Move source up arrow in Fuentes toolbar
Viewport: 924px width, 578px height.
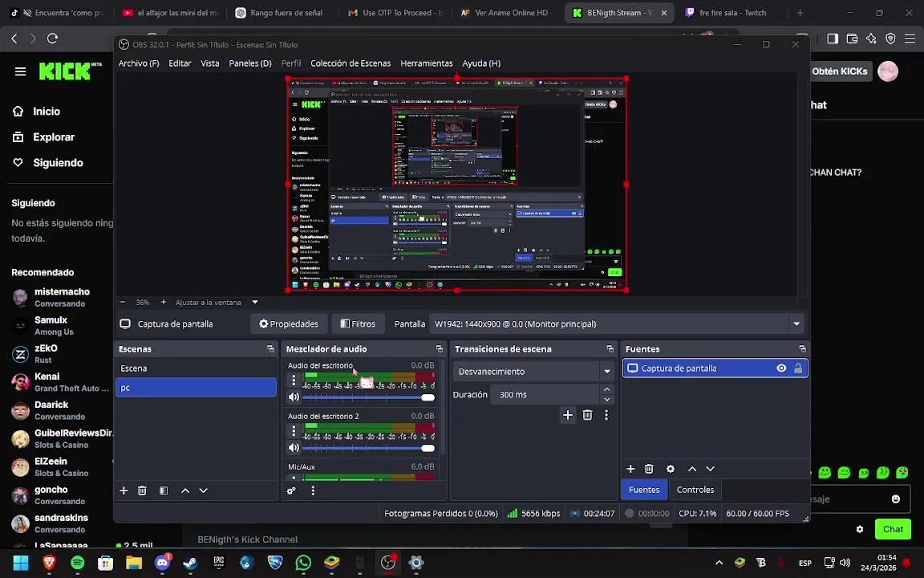(x=692, y=469)
